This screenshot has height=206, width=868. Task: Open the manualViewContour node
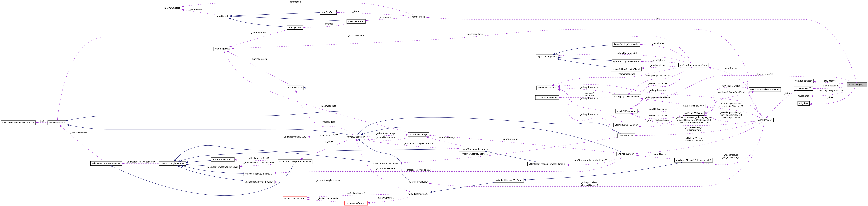click(356, 203)
